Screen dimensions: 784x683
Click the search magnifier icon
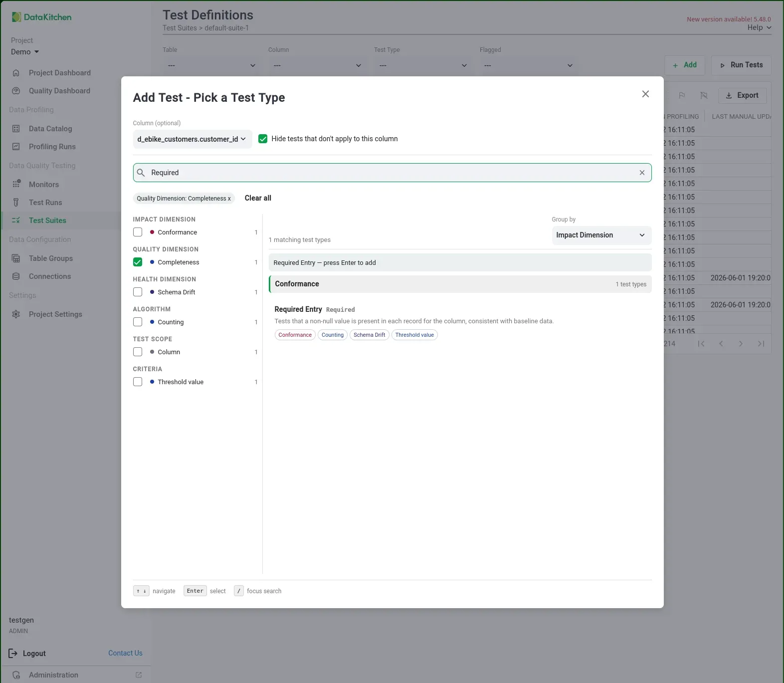coord(141,173)
